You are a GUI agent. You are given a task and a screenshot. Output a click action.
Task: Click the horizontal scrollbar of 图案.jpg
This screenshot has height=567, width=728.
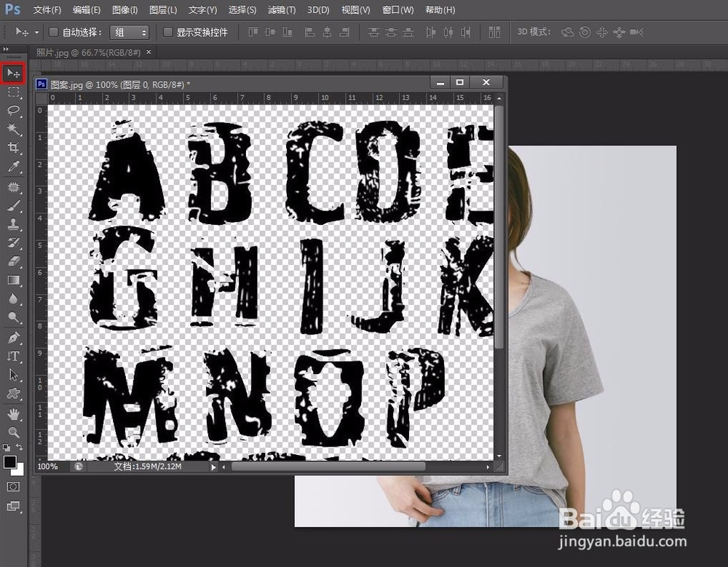pyautogui.click(x=328, y=467)
